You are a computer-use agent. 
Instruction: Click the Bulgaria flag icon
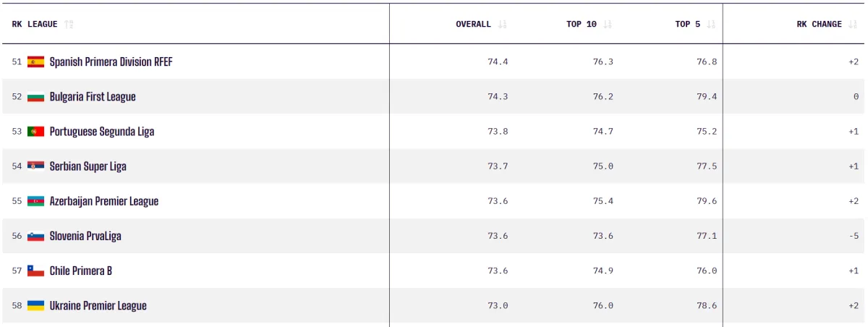[36, 97]
